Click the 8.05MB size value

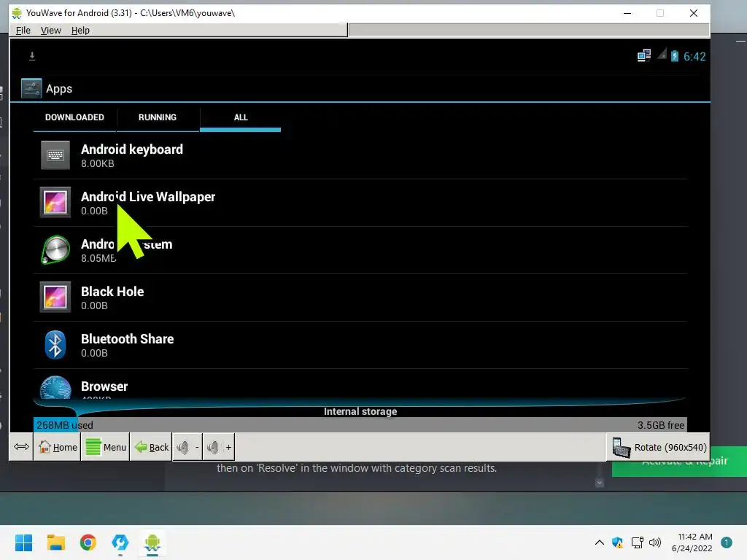pyautogui.click(x=98, y=258)
